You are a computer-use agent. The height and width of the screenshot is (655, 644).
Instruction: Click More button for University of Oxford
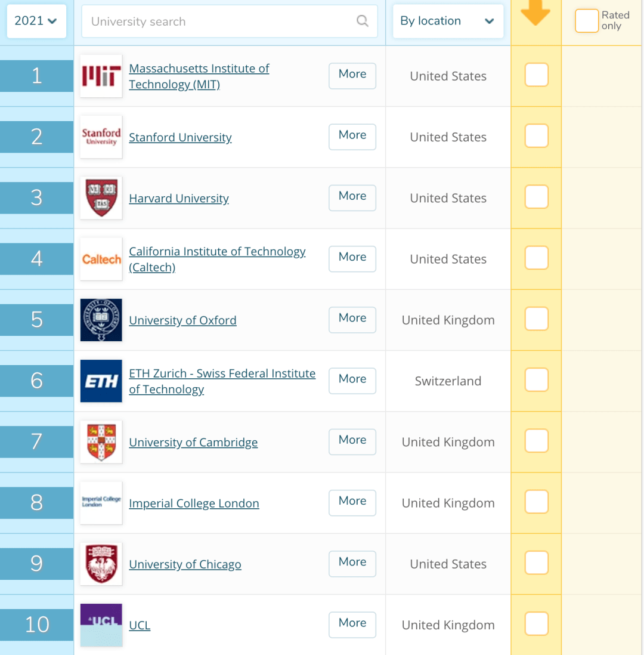coord(352,320)
